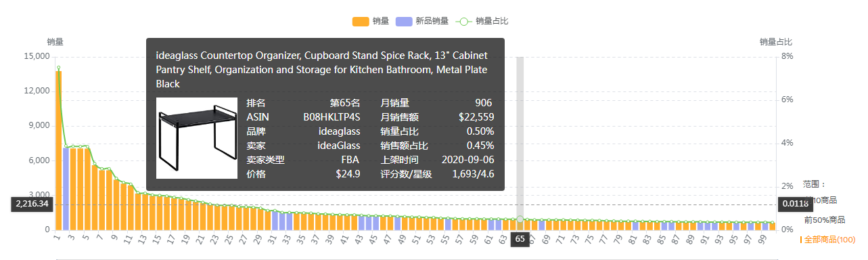Viewport: 868px width, 260px height.
Task: Click the purple new-product bar at rank 2
Action: tap(66, 189)
